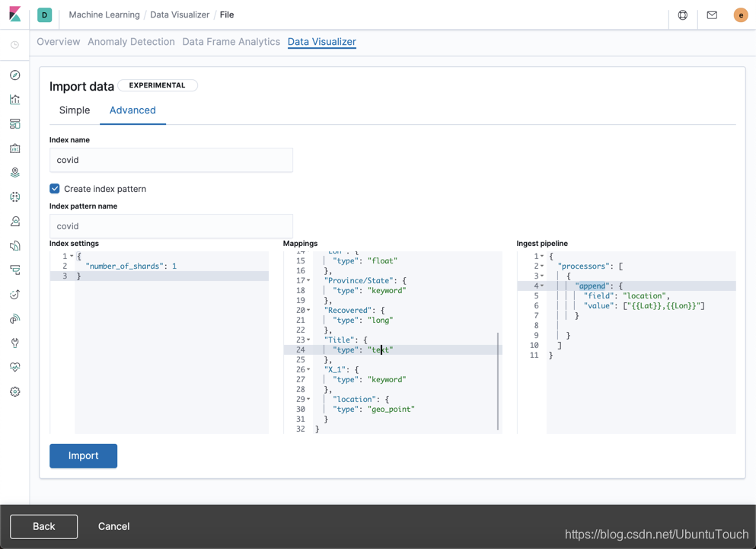Click "keyword" on Mappings line 27
The width and height of the screenshot is (756, 549).
[387, 380]
